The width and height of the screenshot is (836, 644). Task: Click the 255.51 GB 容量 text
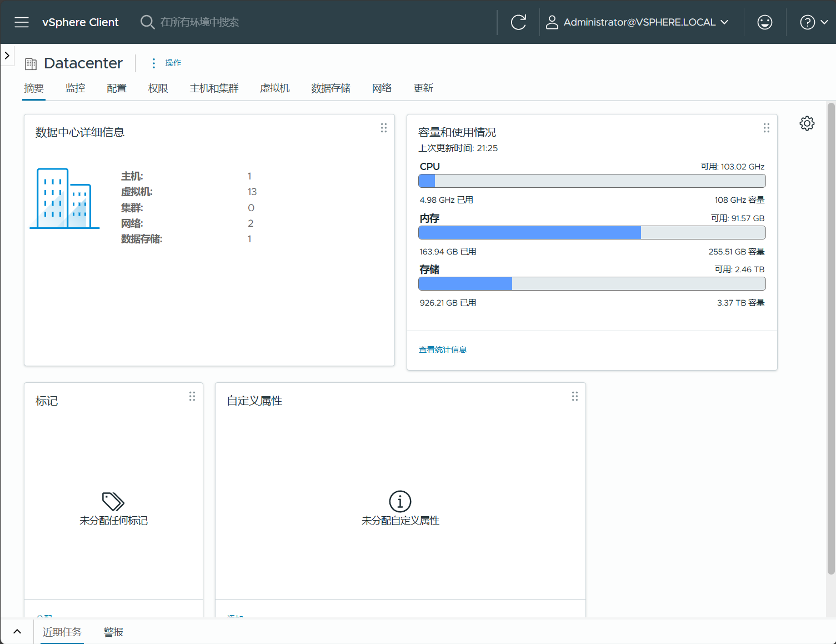(737, 252)
